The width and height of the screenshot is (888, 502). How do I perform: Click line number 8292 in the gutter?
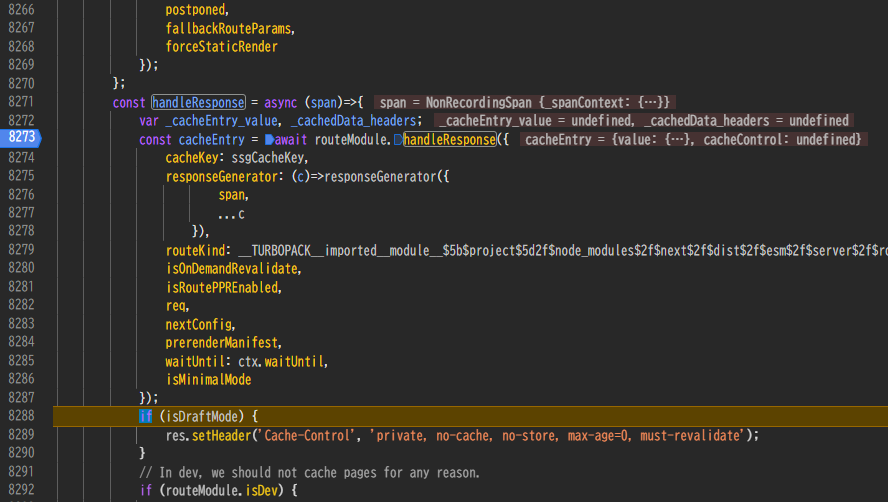21,490
